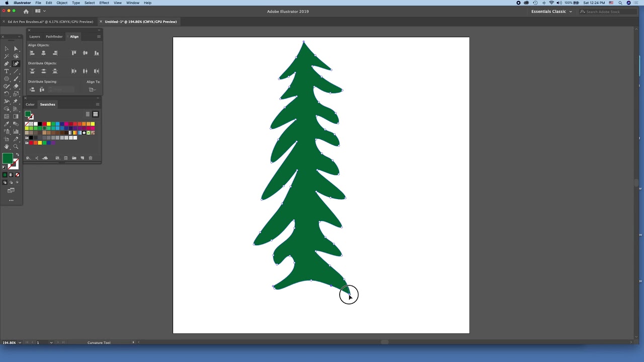644x362 pixels.
Task: Swap fill and stroke arrow icon
Action: click(18, 154)
